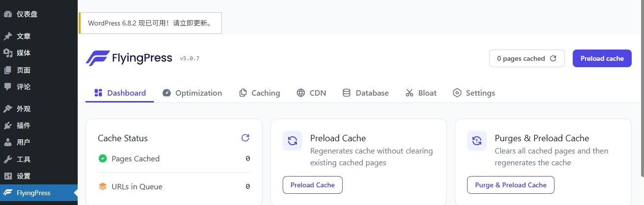
Task: Click the Cache Status refresh icon
Action: click(245, 138)
